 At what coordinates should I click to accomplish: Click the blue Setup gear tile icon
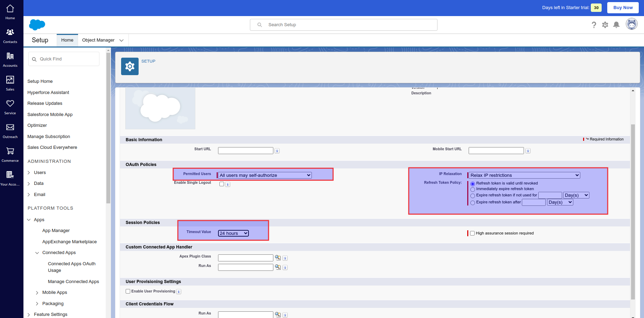coord(130,66)
